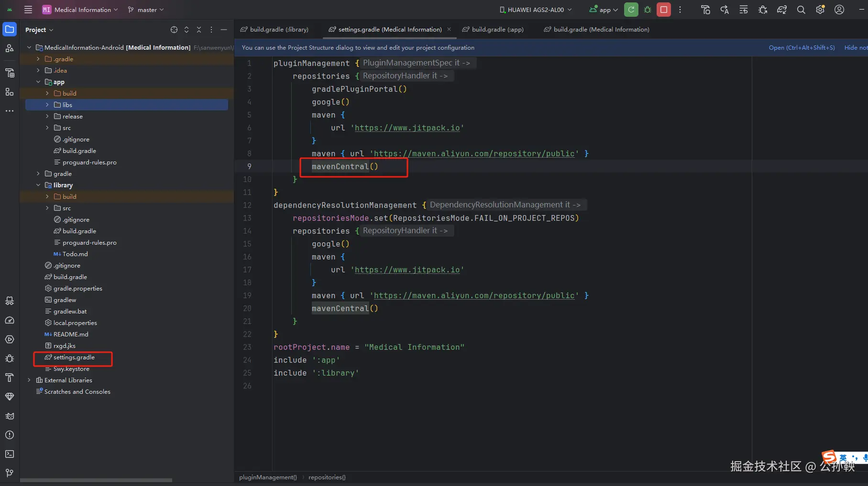Viewport: 868px width, 486px height.
Task: Click the Project panel horizontal scrollbar
Action: point(96,480)
